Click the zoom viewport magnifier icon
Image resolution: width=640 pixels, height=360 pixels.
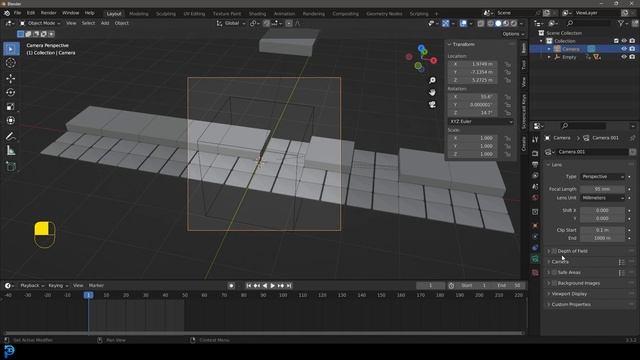(432, 80)
